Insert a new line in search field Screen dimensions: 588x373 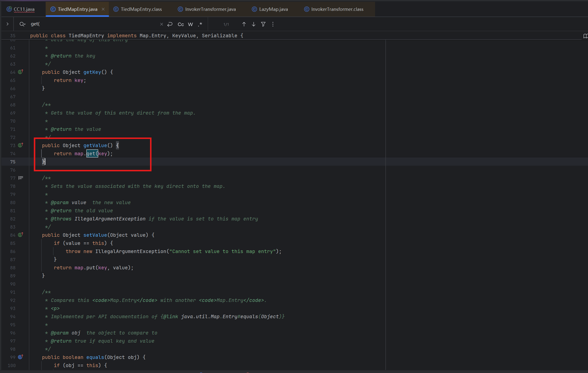pyautogui.click(x=170, y=24)
